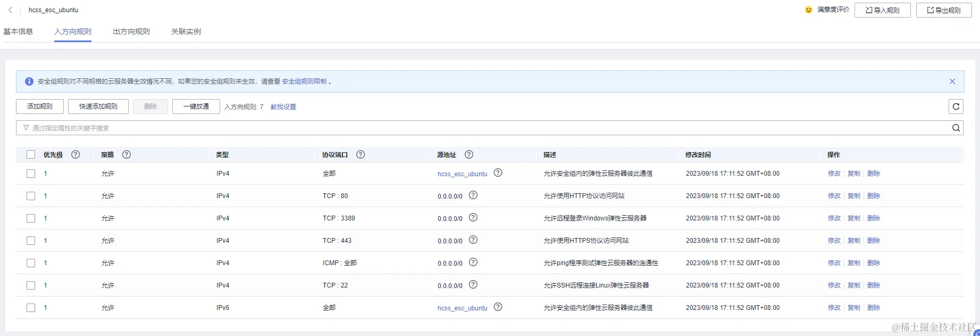This screenshot has height=336, width=980.
Task: Click the hcss_esc_ubuntu page title
Action: pos(53,10)
